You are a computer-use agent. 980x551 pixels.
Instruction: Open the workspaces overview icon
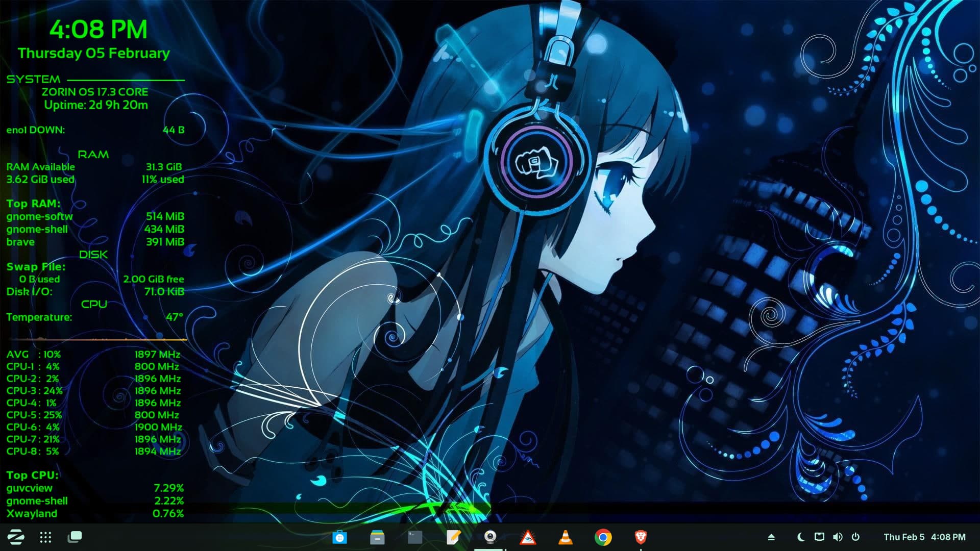pos(75,537)
